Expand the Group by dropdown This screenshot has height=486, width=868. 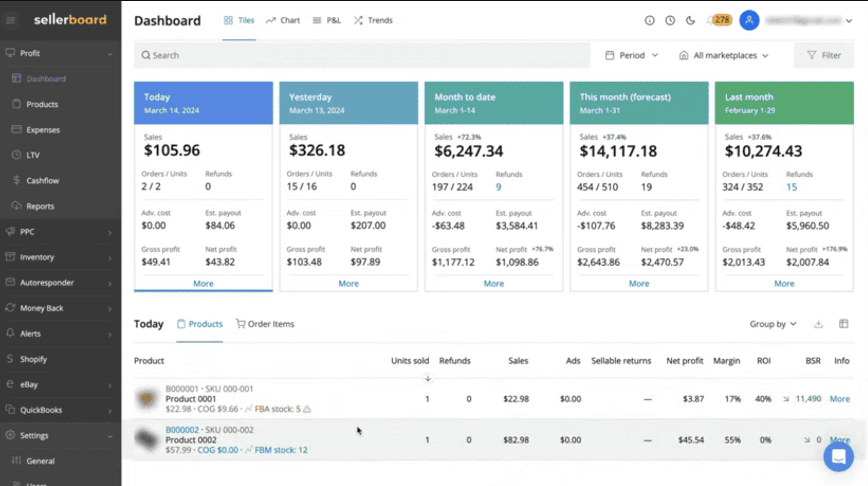pos(773,324)
